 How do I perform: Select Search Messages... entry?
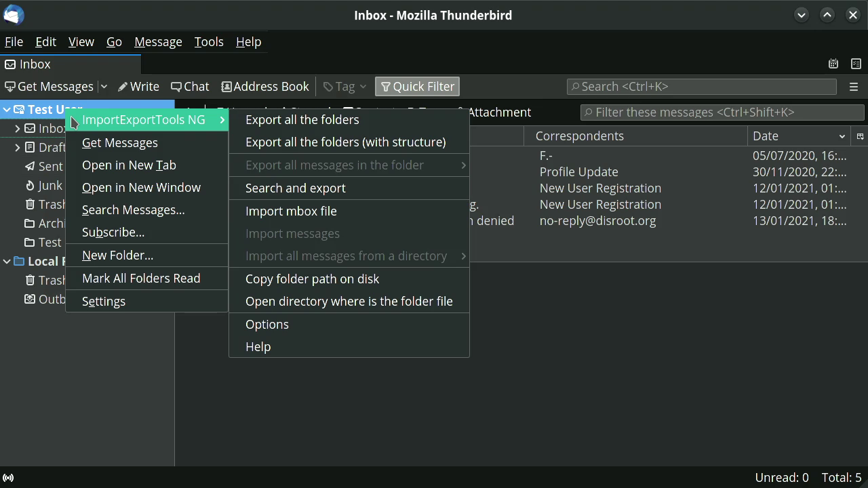point(147,210)
